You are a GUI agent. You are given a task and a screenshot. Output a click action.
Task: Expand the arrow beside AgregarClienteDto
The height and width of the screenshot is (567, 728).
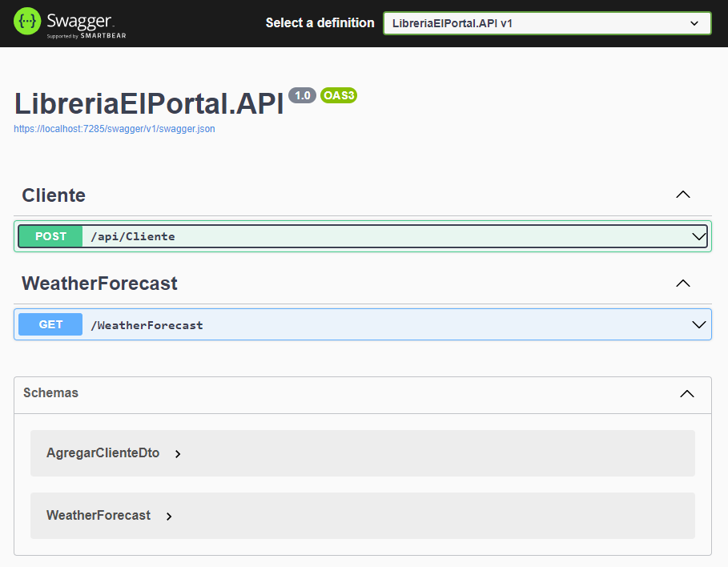point(178,454)
